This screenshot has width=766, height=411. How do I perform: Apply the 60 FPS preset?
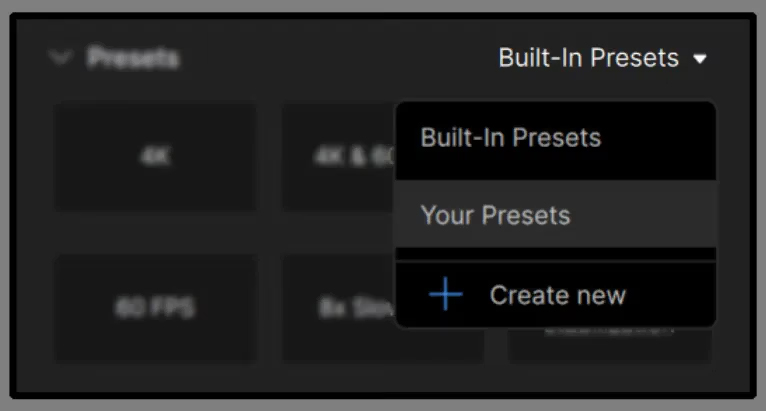[154, 307]
